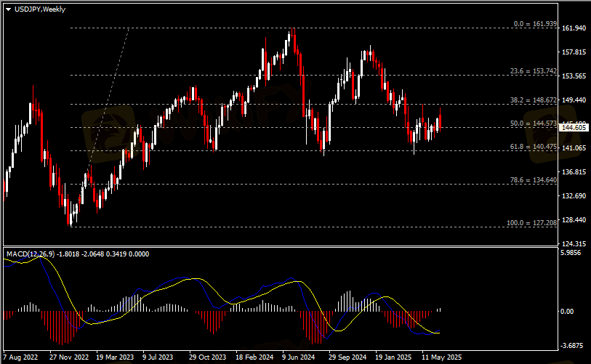
Task: Click the 27 Nov 2022 date marker
Action: point(68,357)
